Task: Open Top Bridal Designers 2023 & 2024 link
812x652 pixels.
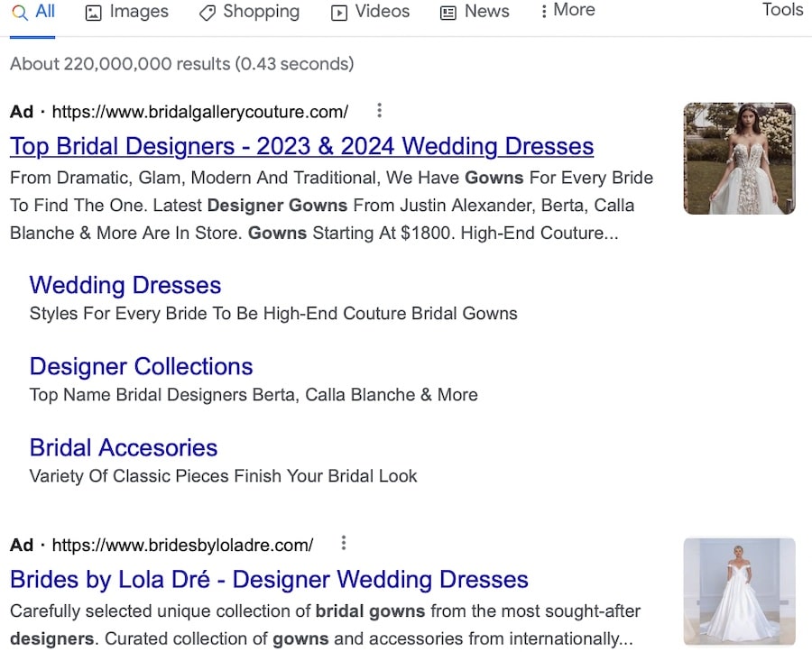Action: (x=302, y=146)
